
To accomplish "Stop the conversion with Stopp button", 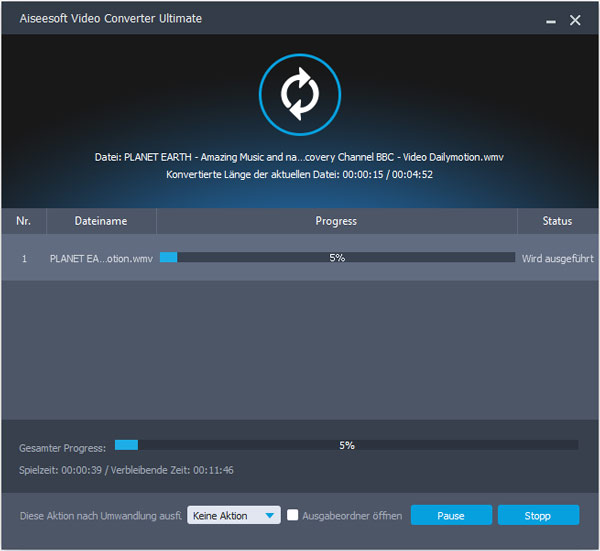I will (538, 515).
